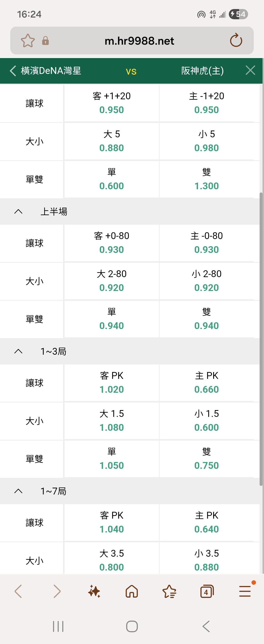Choose 客 PK at 1.040 odds
264x644 pixels.
pyautogui.click(x=111, y=523)
